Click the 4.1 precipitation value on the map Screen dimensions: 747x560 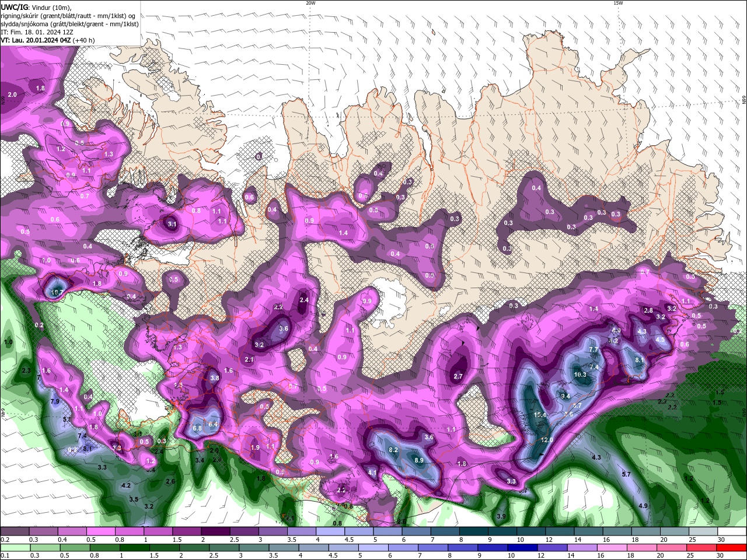click(x=372, y=473)
